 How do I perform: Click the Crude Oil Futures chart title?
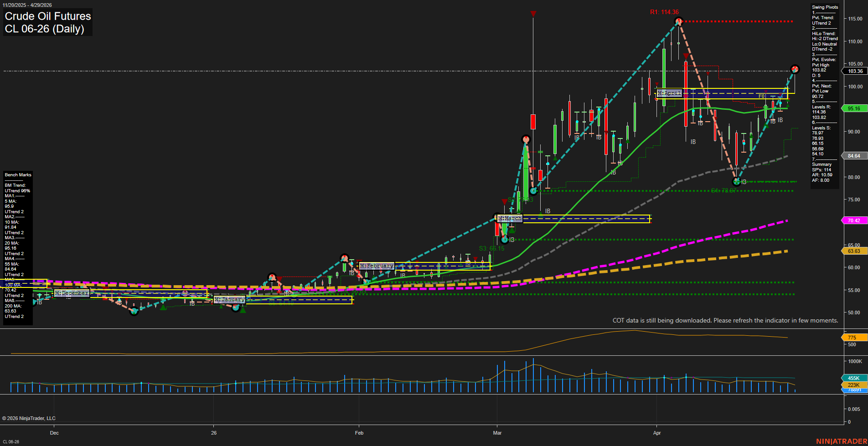tap(48, 16)
